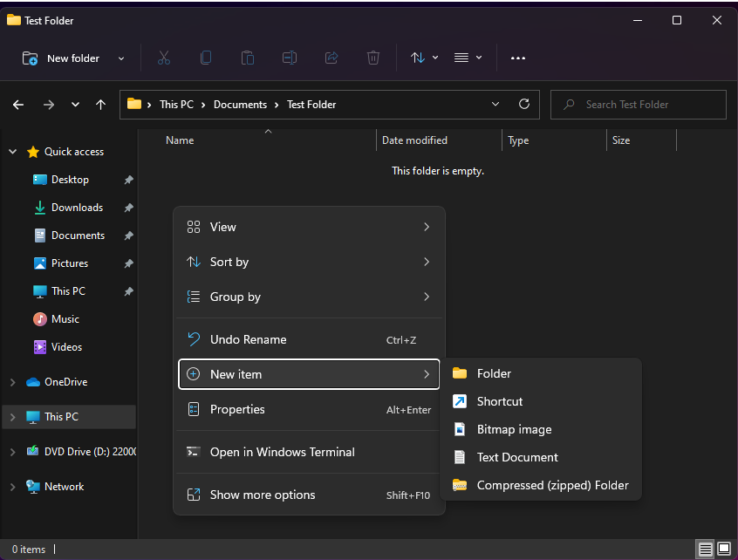Click the Share icon
Screen dimensions: 738x560
point(331,58)
